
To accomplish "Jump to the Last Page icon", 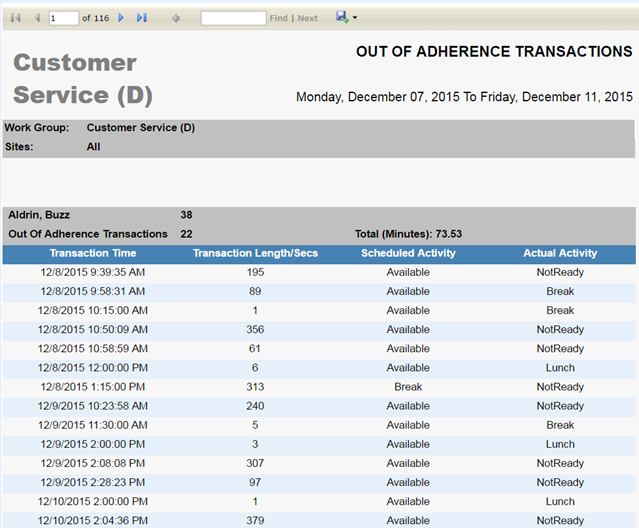I will (x=142, y=18).
